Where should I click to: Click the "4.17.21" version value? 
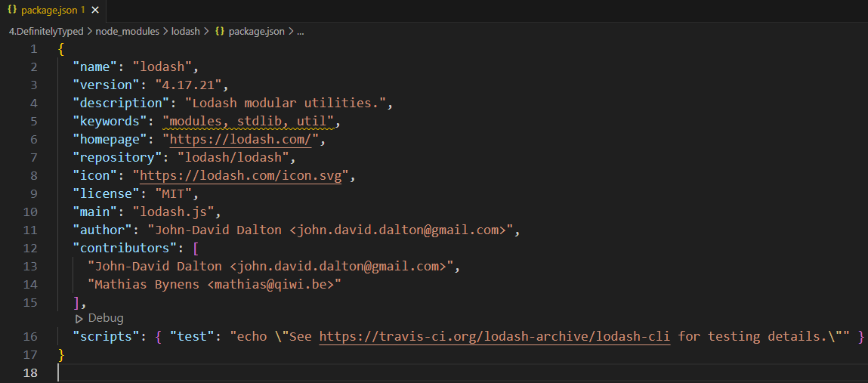point(188,85)
